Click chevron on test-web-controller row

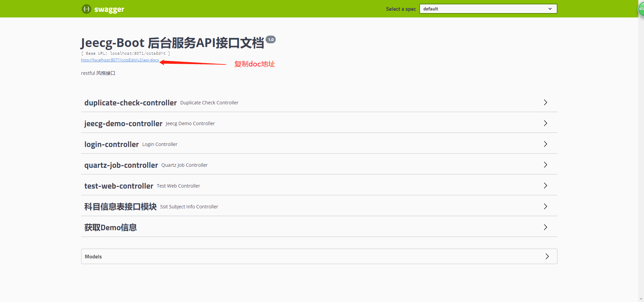545,186
